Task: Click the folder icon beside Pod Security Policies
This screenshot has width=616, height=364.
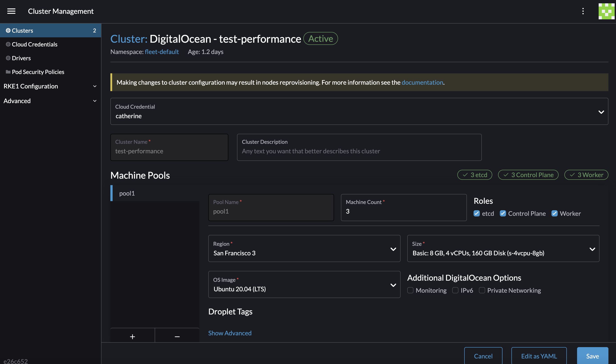Action: (8, 72)
